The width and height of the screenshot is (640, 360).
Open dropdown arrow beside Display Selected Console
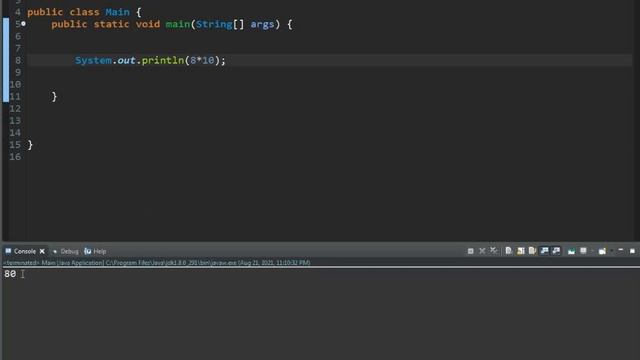(592, 251)
